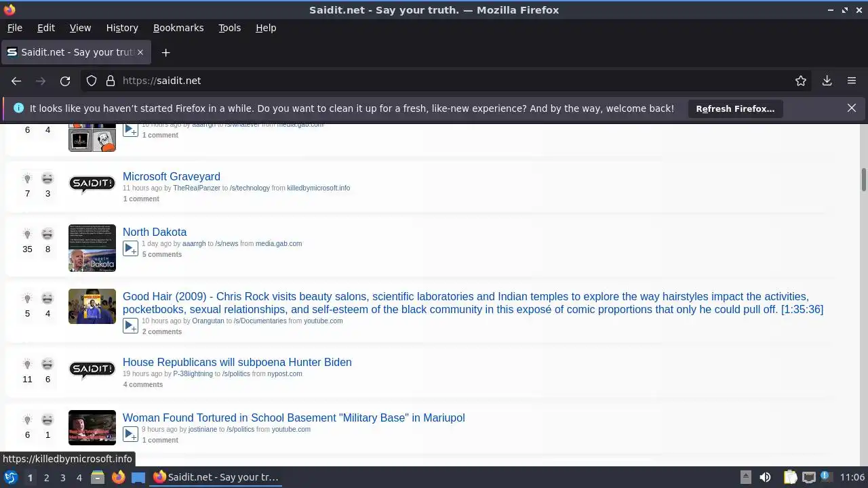This screenshot has width=868, height=488.
Task: Vote insightful on the Good Hair documentary post
Action: pos(27,299)
